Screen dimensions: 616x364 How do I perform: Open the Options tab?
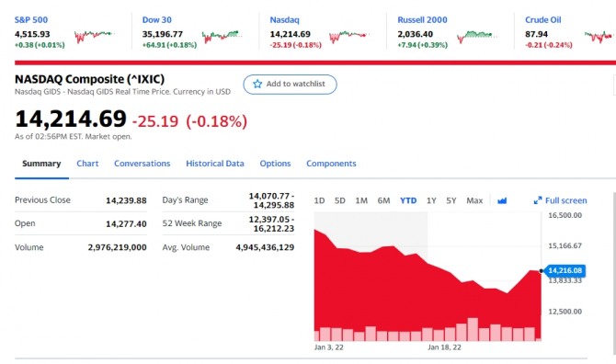(275, 164)
